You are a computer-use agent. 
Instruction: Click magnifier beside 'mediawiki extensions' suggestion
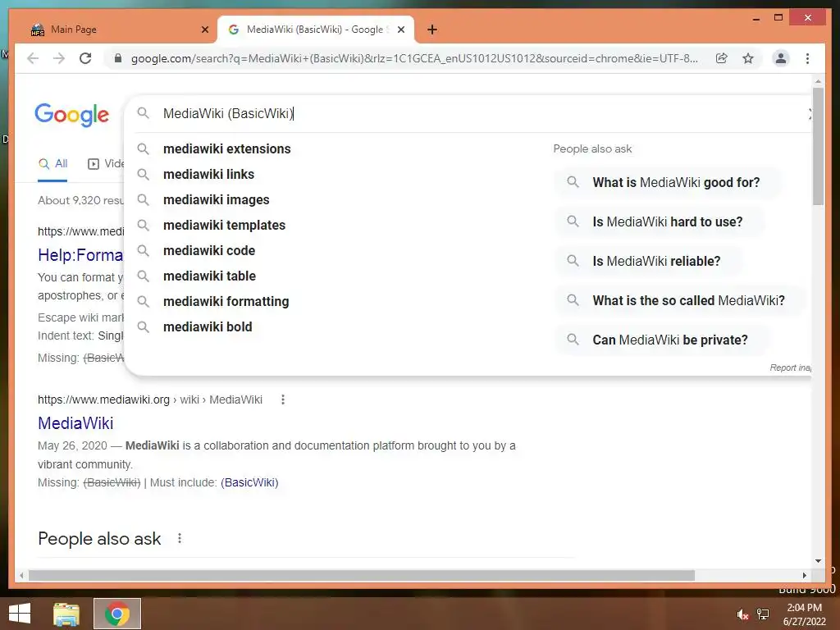143,149
